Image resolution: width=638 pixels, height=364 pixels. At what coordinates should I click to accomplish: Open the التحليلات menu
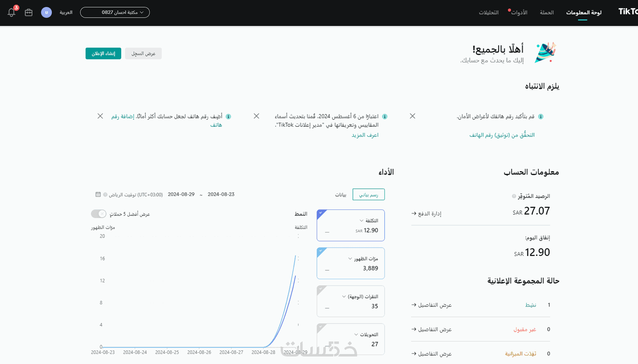tap(489, 12)
